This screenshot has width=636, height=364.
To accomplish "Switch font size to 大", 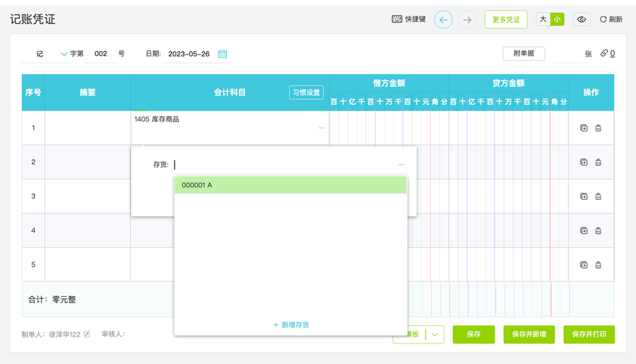I will [x=543, y=19].
